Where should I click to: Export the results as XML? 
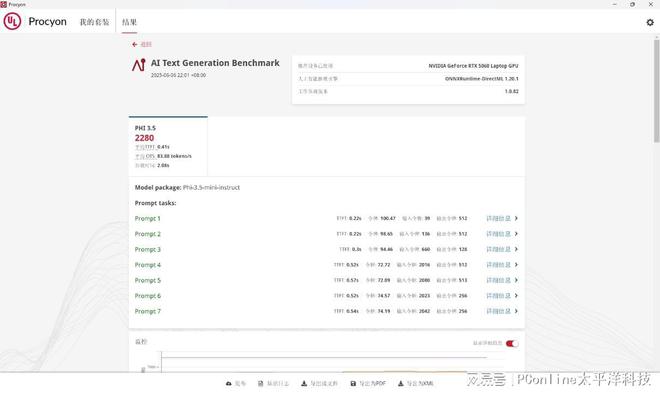click(x=416, y=383)
